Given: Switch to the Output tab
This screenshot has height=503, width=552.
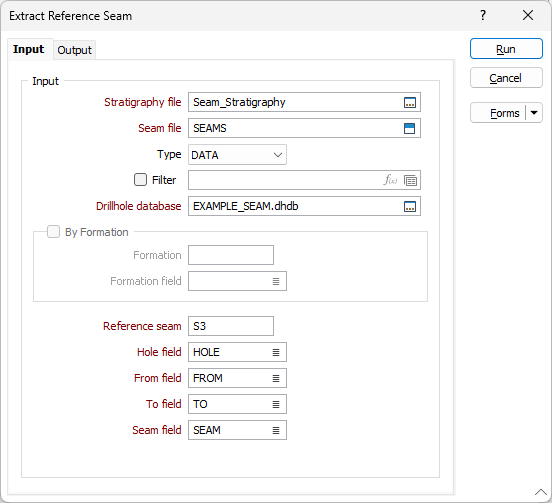Looking at the screenshot, I should [x=74, y=50].
